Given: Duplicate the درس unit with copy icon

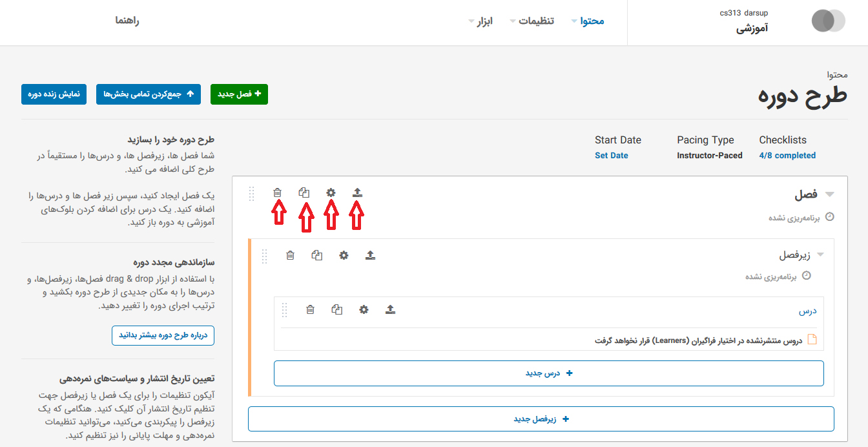Looking at the screenshot, I should [x=336, y=309].
